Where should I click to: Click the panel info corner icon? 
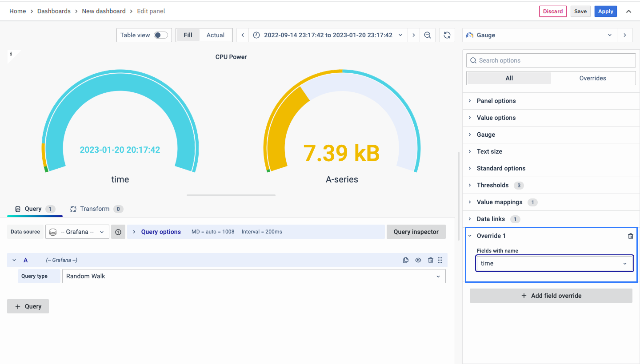(11, 54)
